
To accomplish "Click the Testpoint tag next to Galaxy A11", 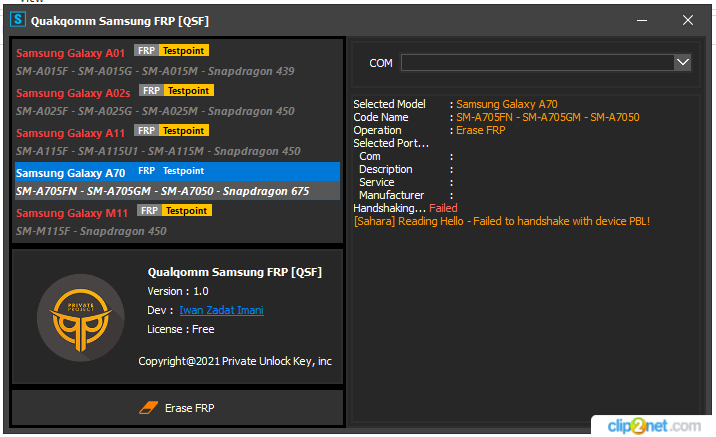I will (184, 130).
